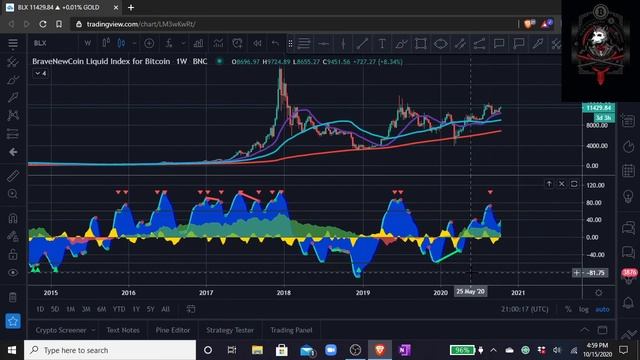Toggle lock all drawing tools
The image size is (640, 360).
pyautogui.click(x=13, y=255)
